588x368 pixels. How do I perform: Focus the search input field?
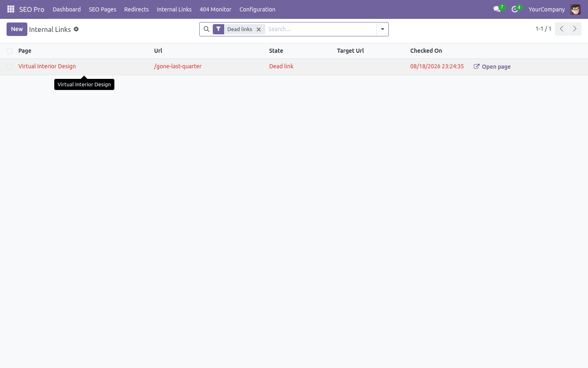pyautogui.click(x=321, y=29)
